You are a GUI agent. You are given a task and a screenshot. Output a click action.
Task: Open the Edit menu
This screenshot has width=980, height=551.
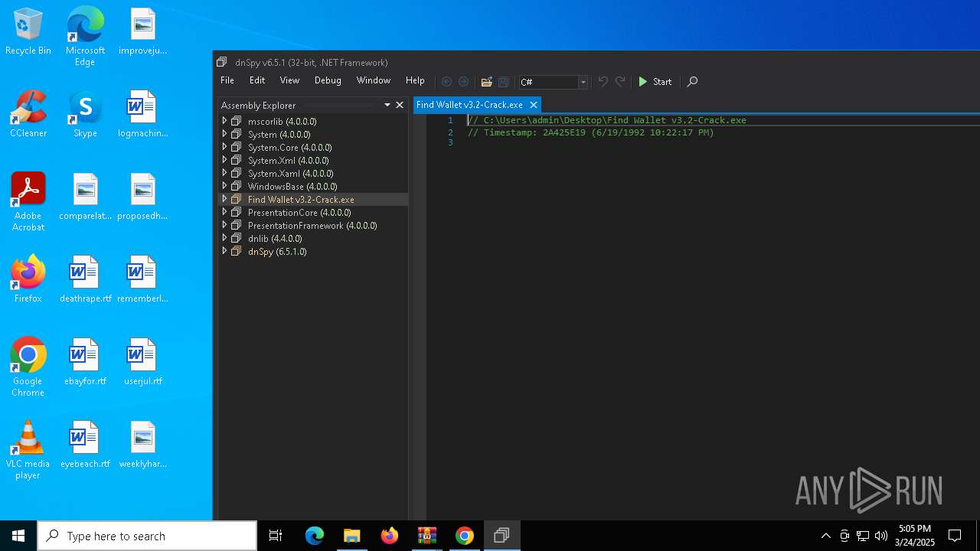(x=257, y=80)
